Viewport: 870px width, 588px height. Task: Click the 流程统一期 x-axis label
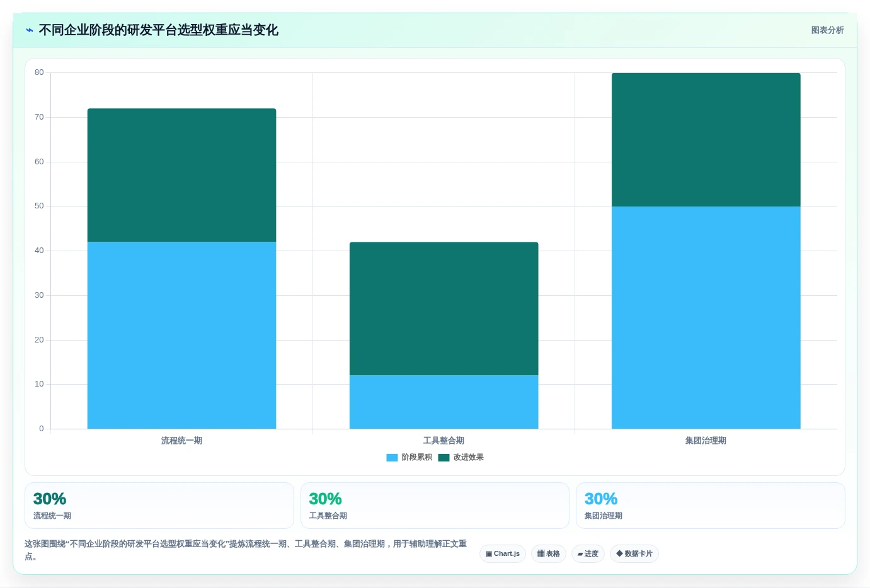(x=181, y=441)
